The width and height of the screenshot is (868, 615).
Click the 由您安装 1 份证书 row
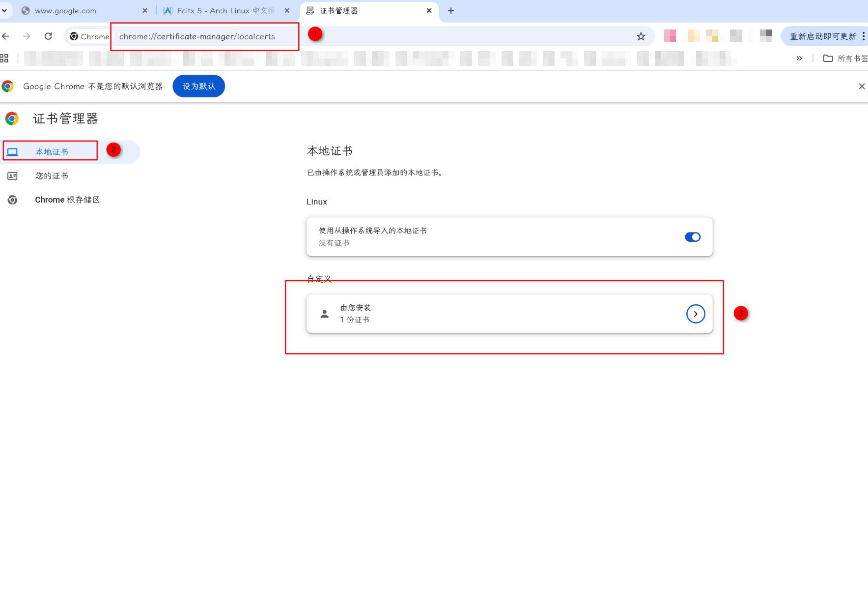pyautogui.click(x=509, y=314)
